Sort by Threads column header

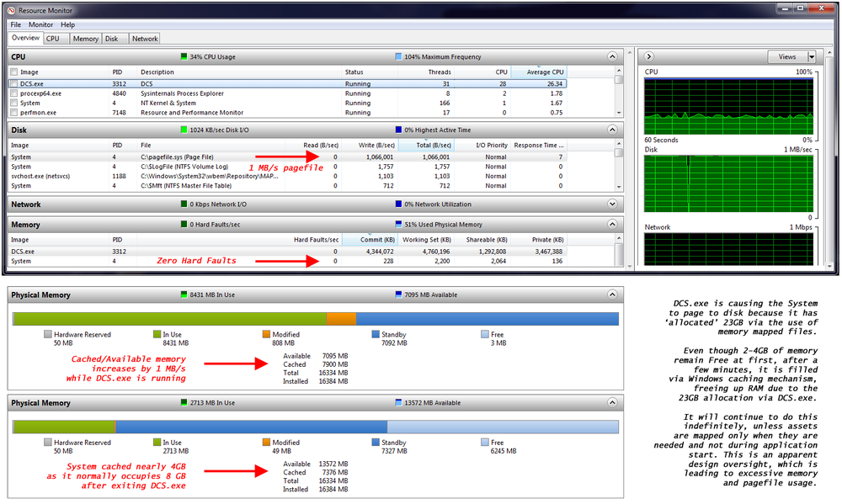428,72
